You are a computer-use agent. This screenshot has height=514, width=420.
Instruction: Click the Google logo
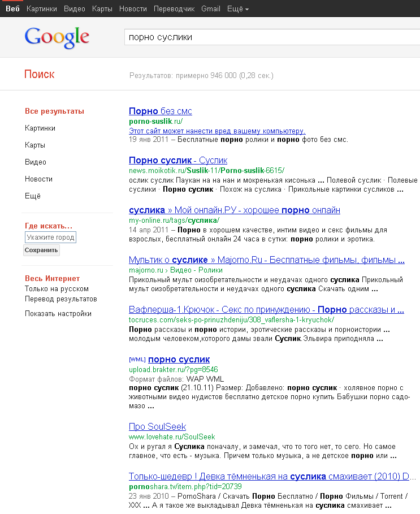tap(57, 37)
